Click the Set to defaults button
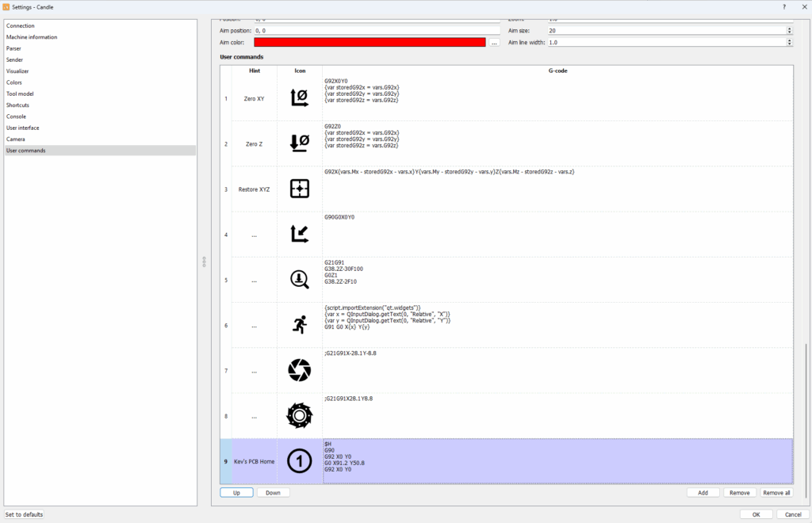Viewport: 812px width, 523px height. [24, 514]
